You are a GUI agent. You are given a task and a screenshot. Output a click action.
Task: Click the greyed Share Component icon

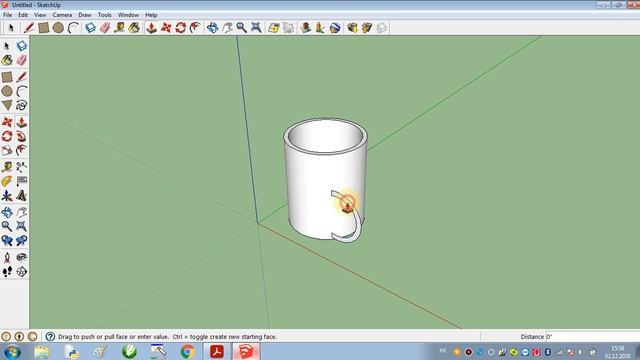coord(381,28)
